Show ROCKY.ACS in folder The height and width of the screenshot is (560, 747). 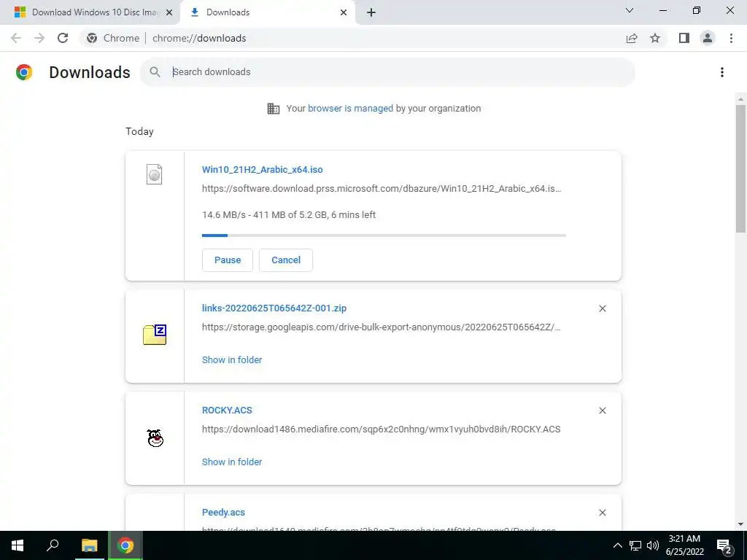point(232,462)
